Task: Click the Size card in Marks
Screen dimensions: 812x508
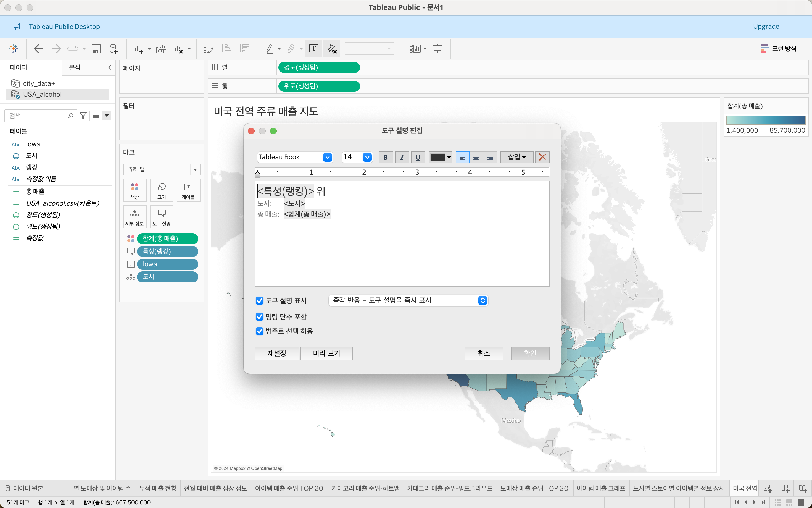Action: [x=162, y=190]
